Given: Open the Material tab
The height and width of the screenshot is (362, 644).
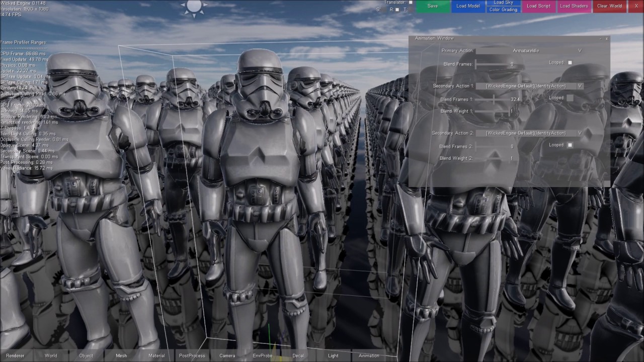Looking at the screenshot, I should tap(156, 355).
